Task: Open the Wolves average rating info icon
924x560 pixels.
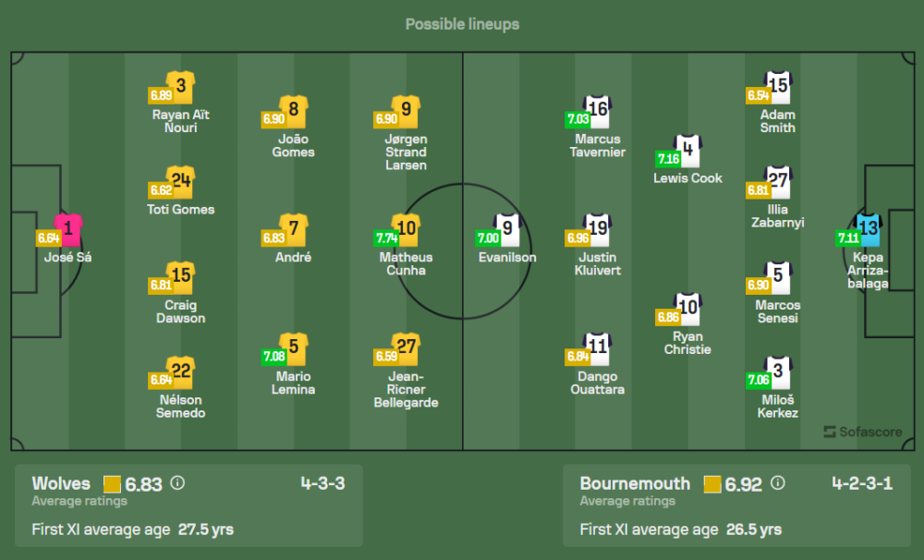Action: click(177, 482)
